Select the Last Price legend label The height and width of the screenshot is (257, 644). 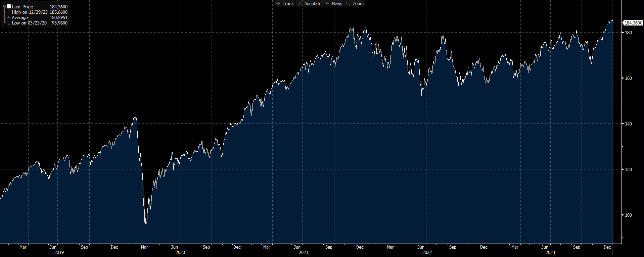(22, 7)
